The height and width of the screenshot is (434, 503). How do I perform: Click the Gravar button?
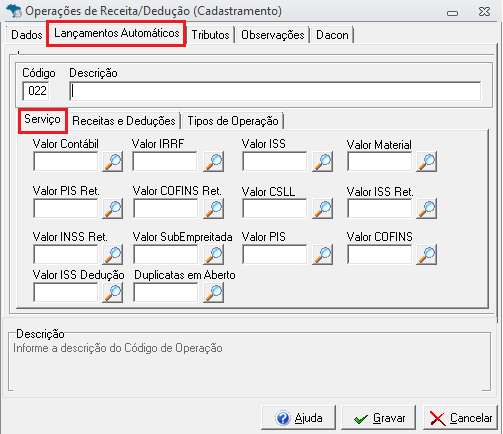click(x=379, y=418)
